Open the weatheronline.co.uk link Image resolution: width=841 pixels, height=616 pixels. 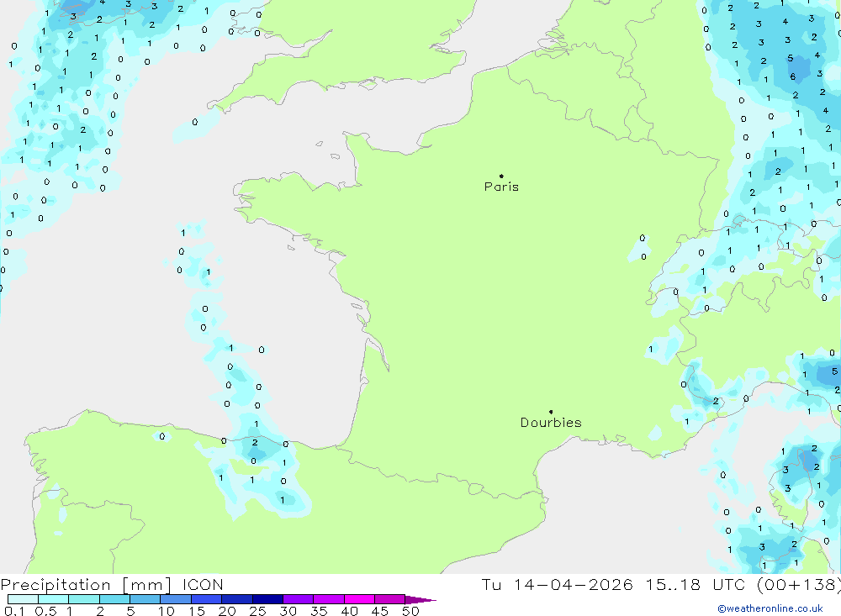770,608
